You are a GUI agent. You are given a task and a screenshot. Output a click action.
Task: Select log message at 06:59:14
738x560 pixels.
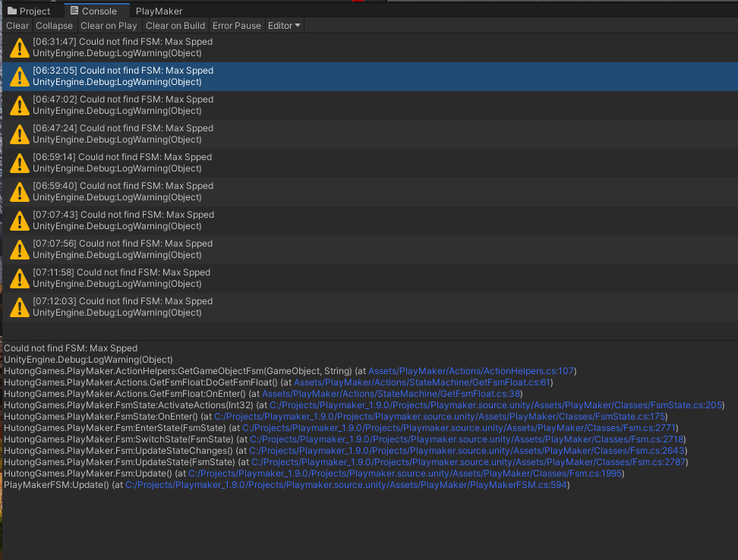pos(370,163)
